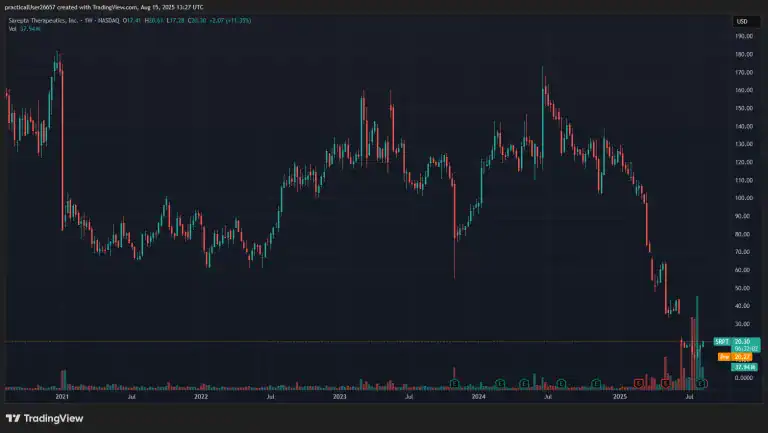Click the tall volume bar near 2021
This screenshot has width=768, height=433.
[63, 378]
